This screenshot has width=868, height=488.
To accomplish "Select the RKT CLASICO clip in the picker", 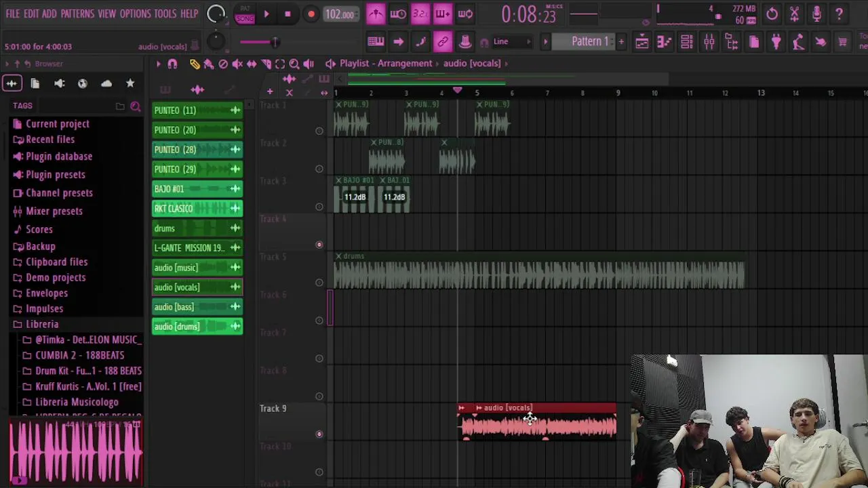I will point(197,209).
